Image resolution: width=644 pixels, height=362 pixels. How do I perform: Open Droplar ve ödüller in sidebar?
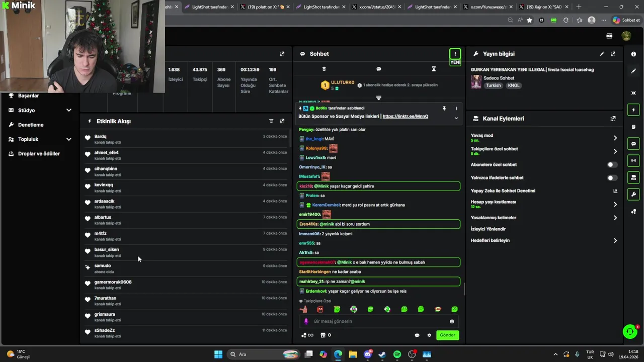point(39,154)
